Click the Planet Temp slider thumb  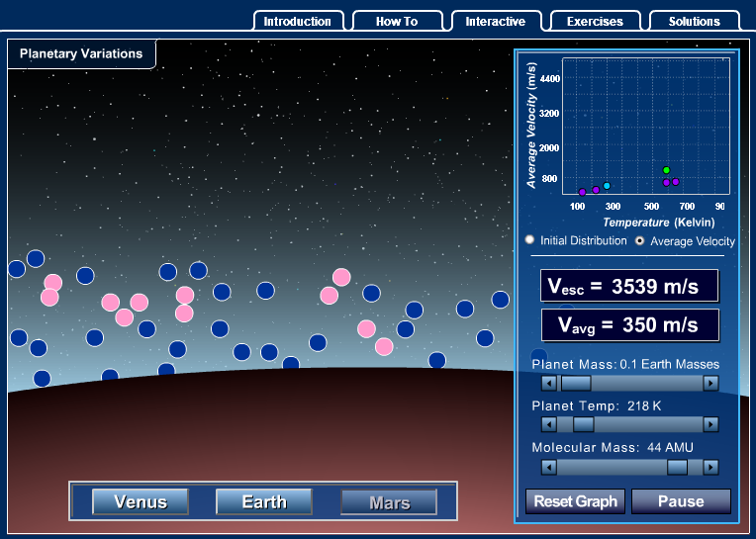[x=584, y=425]
